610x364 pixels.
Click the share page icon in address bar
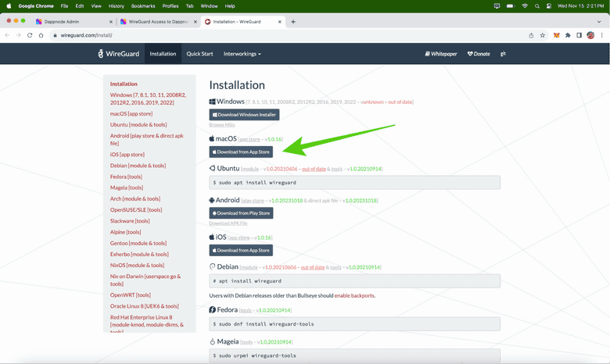click(x=531, y=35)
